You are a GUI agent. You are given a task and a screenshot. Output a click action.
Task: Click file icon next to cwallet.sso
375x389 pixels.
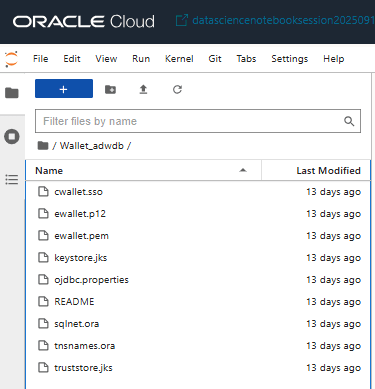tap(43, 192)
